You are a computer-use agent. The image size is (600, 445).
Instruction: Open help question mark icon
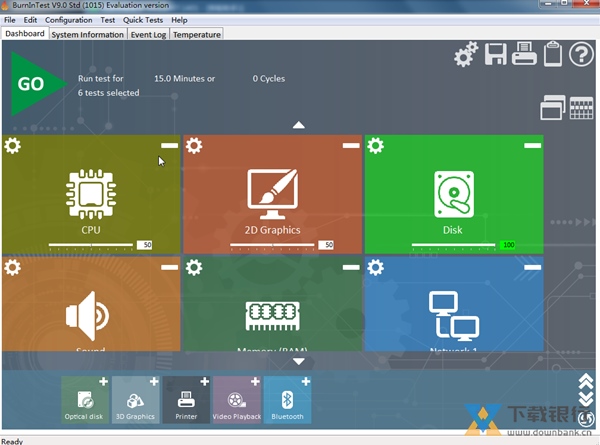point(582,55)
